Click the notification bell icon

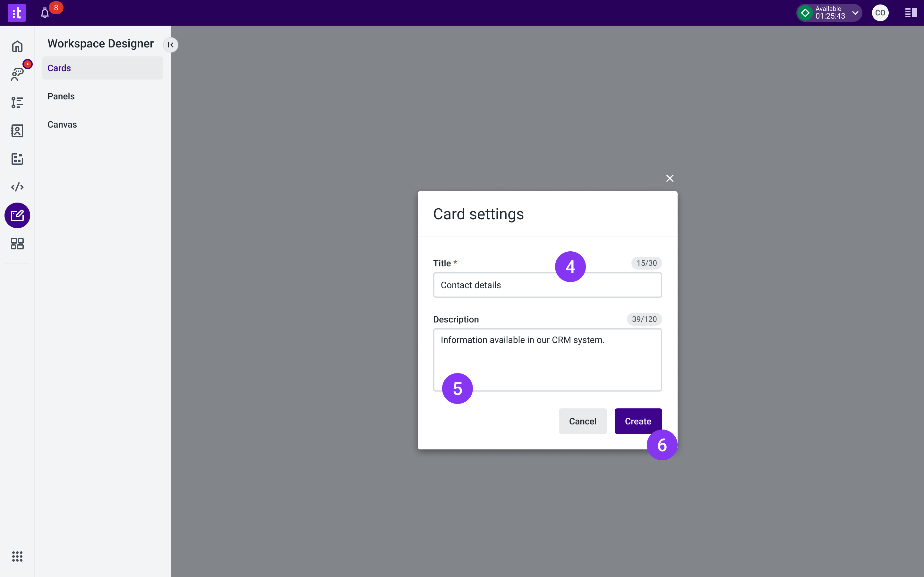(45, 12)
